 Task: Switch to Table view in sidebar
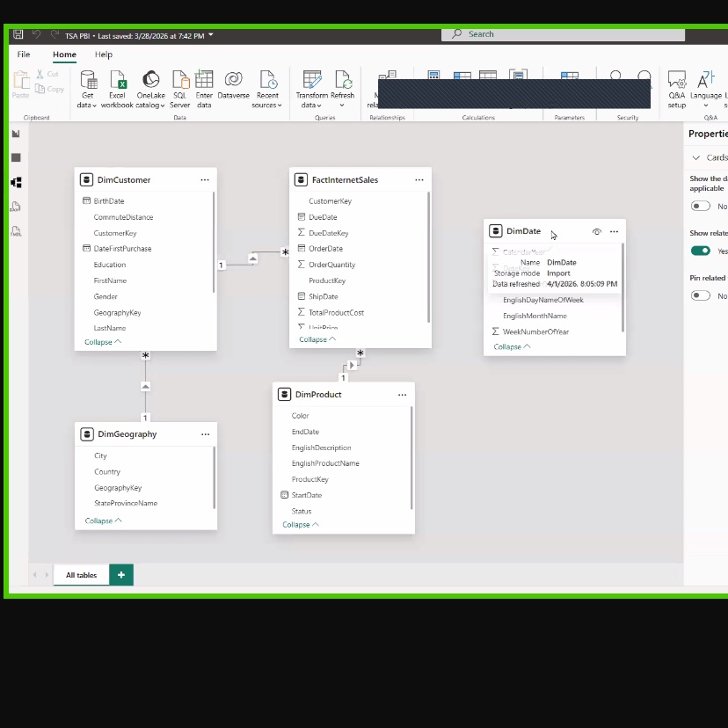[16, 158]
